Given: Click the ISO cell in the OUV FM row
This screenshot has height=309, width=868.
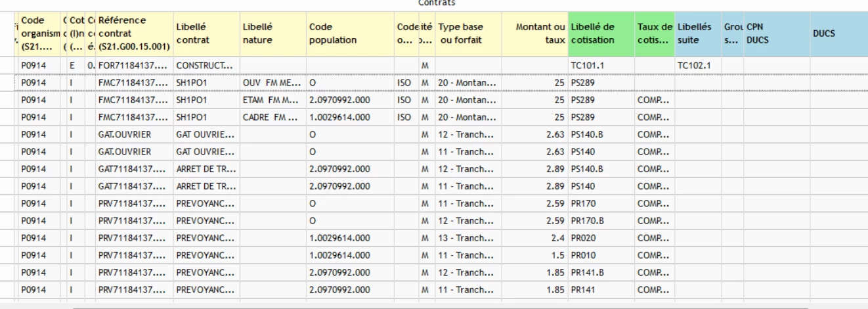Looking at the screenshot, I should click(405, 83).
